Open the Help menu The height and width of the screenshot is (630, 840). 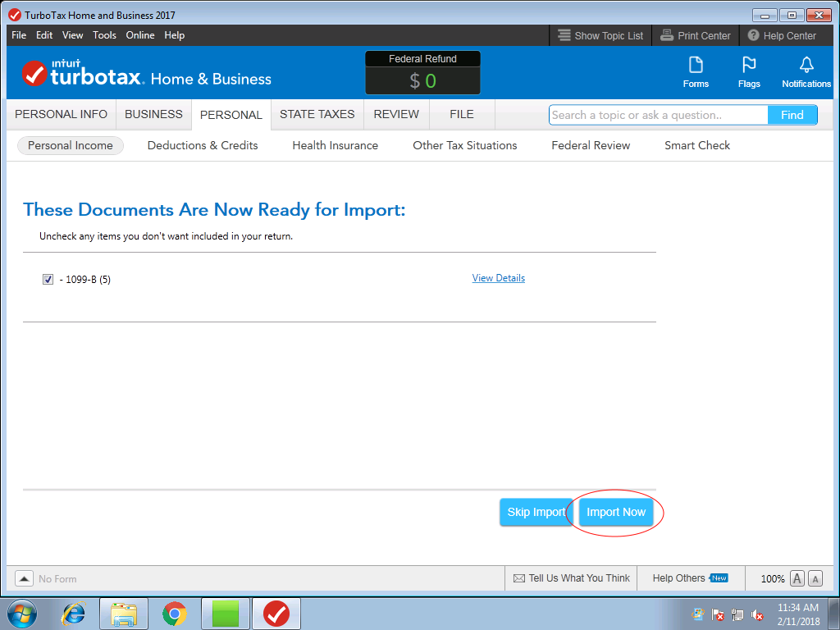tap(174, 35)
